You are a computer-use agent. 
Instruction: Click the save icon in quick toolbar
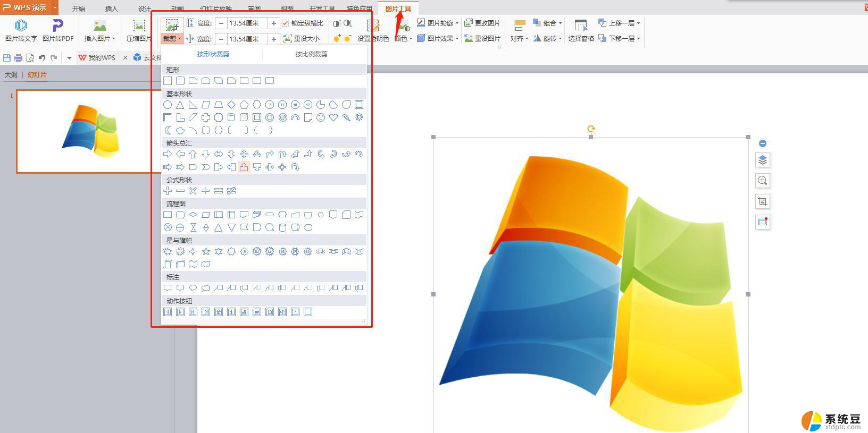(7, 57)
